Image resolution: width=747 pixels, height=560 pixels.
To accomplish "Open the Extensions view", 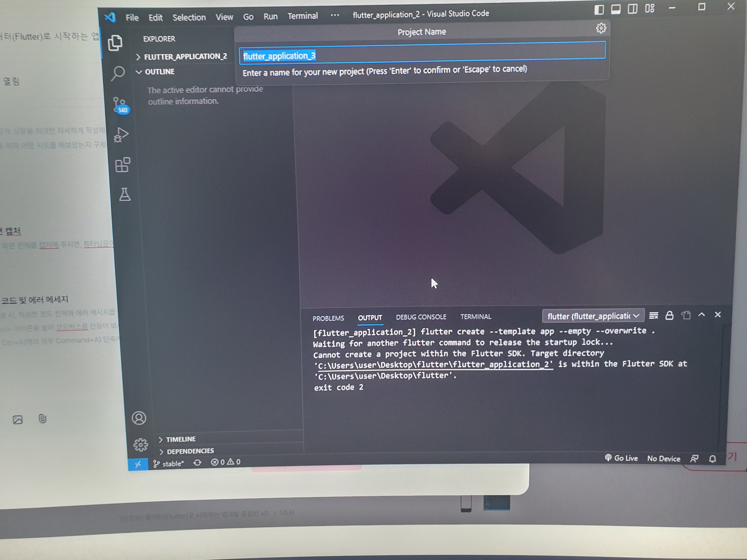I will (123, 165).
